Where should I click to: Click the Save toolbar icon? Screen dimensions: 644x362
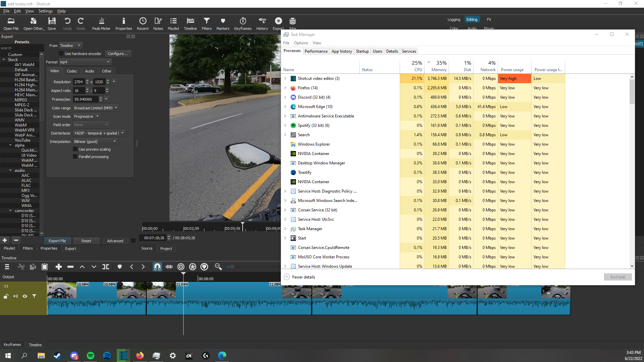[52, 24]
